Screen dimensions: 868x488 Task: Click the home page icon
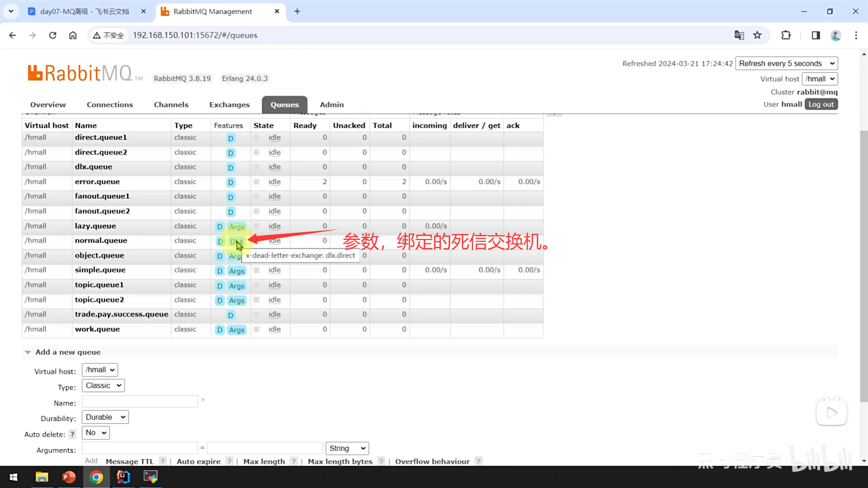tap(73, 35)
